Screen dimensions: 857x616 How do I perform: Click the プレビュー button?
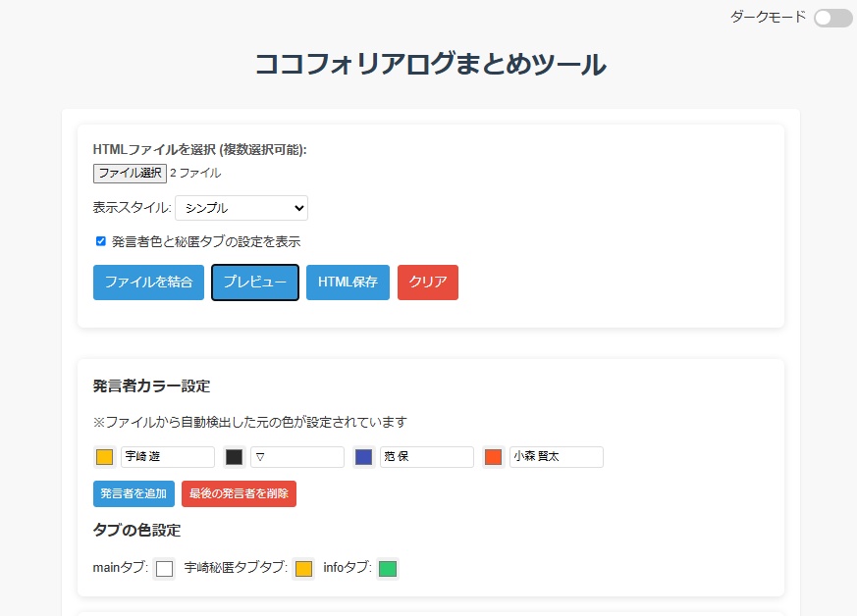[x=254, y=282]
